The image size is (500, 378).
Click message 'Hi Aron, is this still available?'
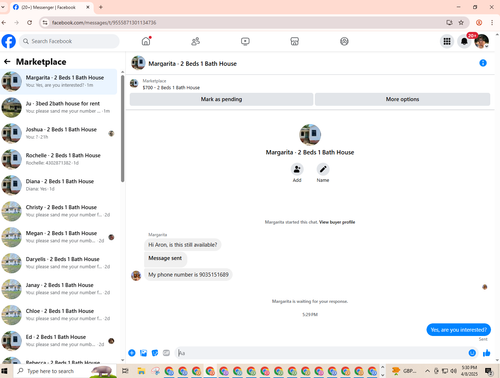183,245
